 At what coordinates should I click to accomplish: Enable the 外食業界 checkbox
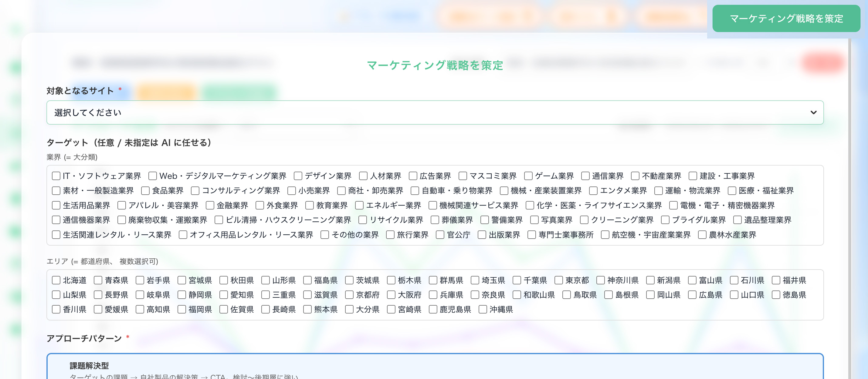pos(259,205)
